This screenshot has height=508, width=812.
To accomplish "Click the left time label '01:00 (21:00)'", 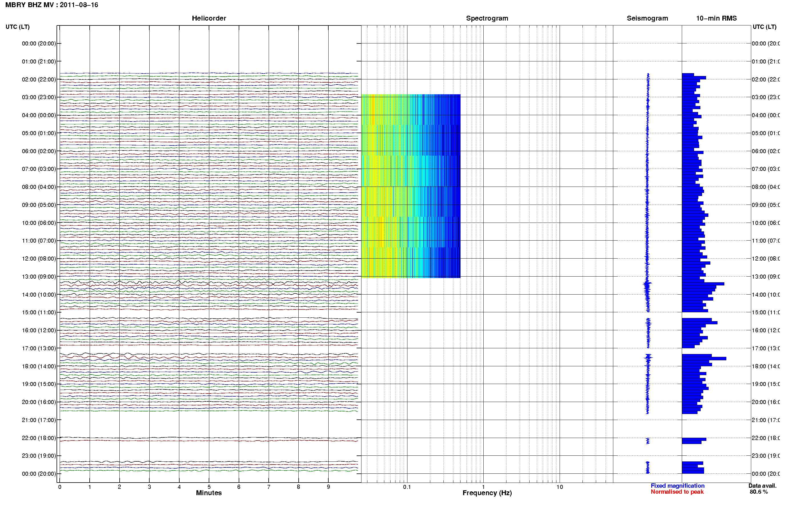I will [39, 61].
